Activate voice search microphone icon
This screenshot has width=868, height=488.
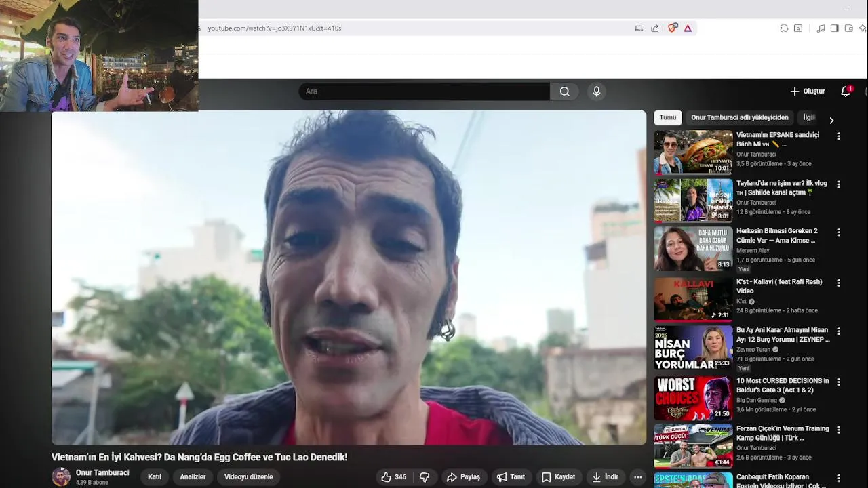pos(596,91)
